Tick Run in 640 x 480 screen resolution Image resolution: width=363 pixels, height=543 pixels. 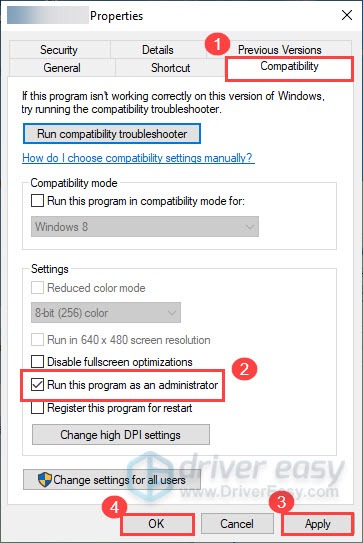point(37,339)
